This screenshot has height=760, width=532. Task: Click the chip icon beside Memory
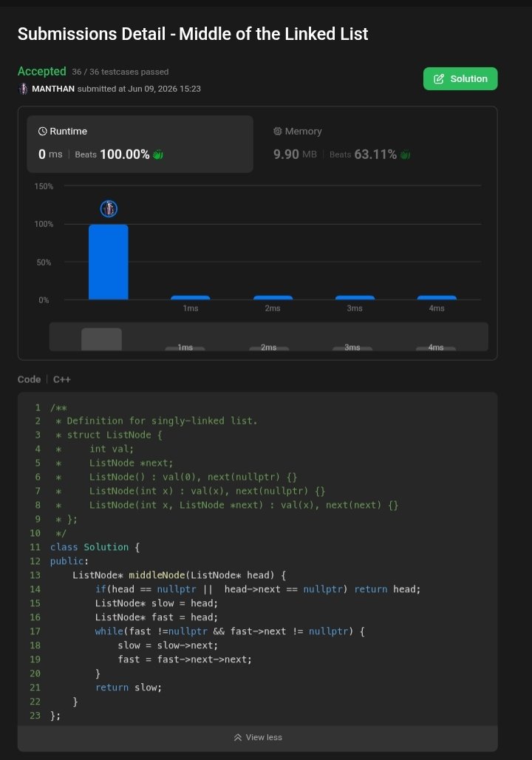[278, 132]
